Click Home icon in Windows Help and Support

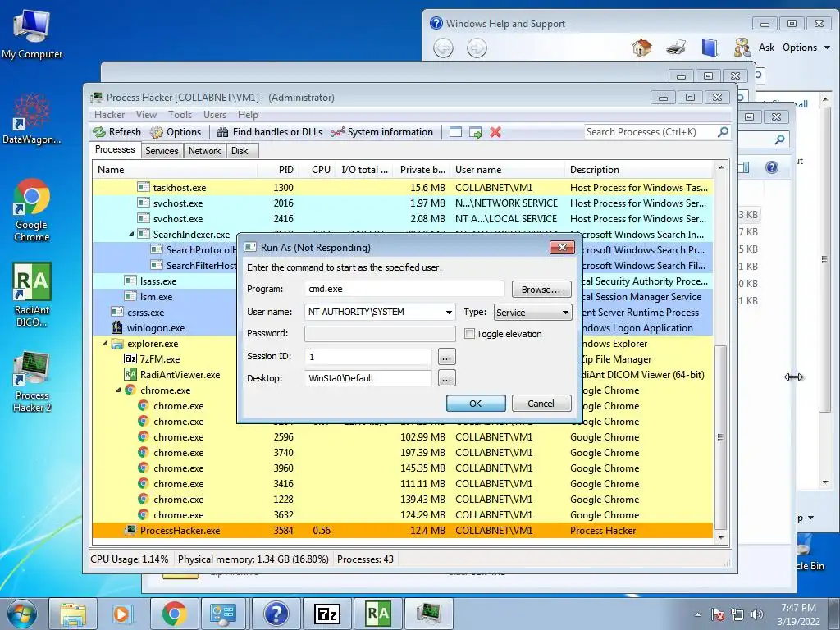641,48
